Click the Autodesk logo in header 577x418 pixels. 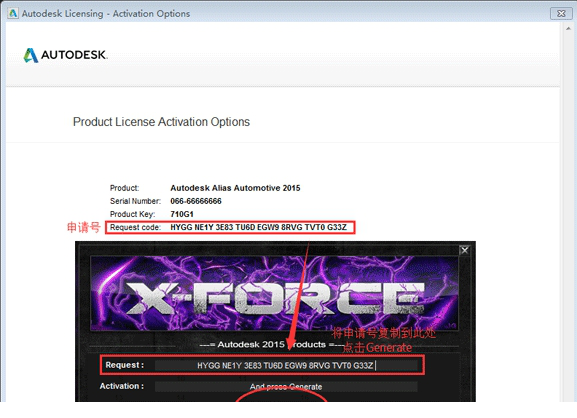(66, 55)
